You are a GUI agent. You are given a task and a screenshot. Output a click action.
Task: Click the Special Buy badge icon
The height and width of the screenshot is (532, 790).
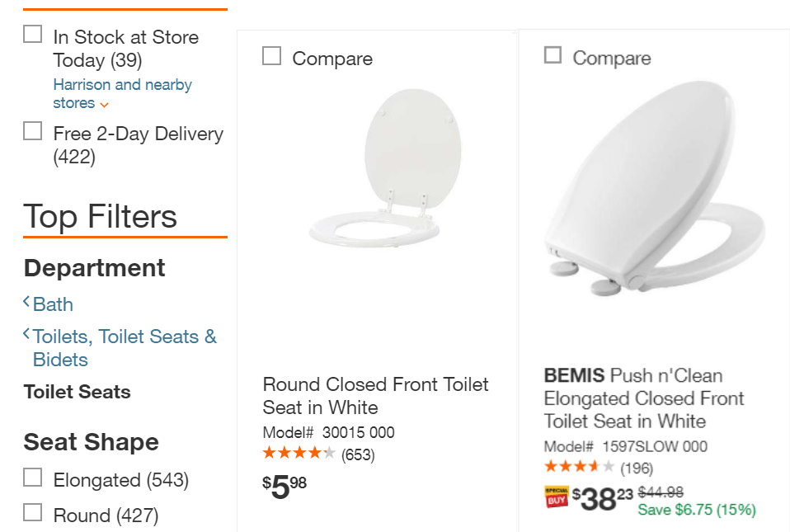coord(557,497)
